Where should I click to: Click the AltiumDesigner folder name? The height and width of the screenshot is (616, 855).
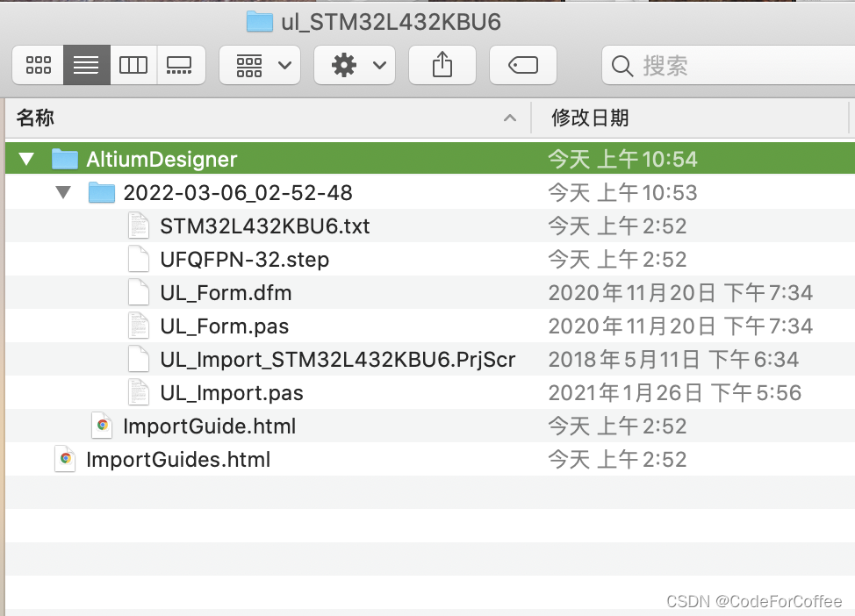(x=162, y=159)
